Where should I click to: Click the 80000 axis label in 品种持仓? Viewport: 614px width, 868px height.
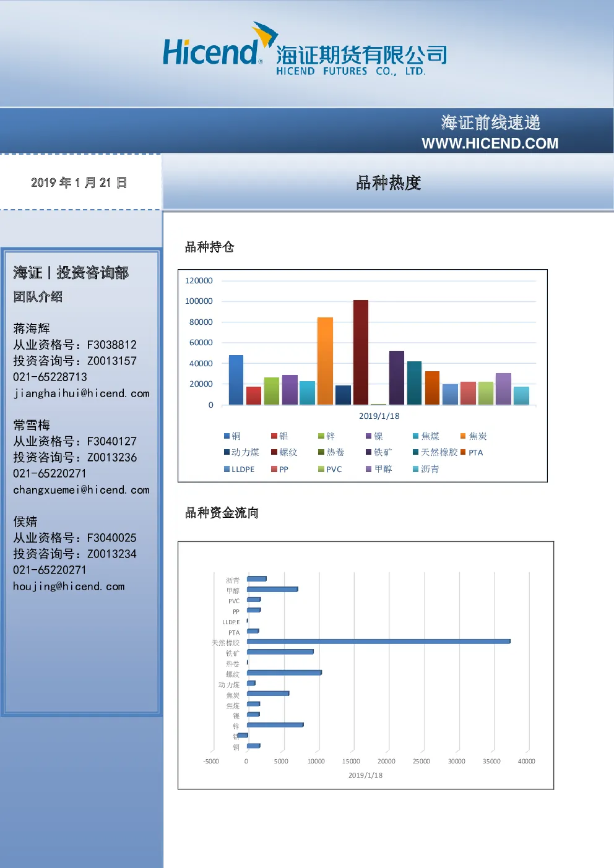(x=201, y=322)
